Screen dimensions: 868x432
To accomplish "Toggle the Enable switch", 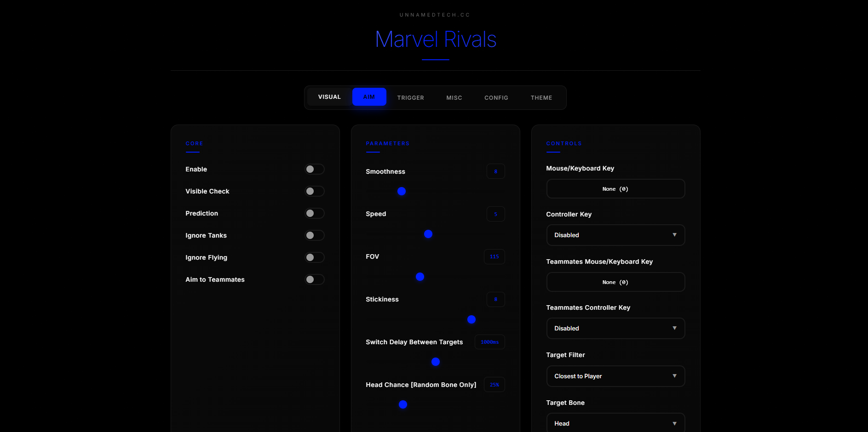I will coord(315,170).
